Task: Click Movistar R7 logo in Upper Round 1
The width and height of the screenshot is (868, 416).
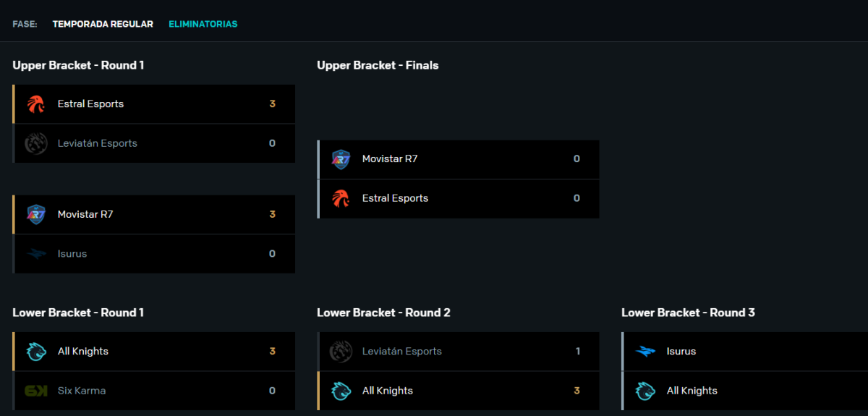Action: click(x=36, y=215)
